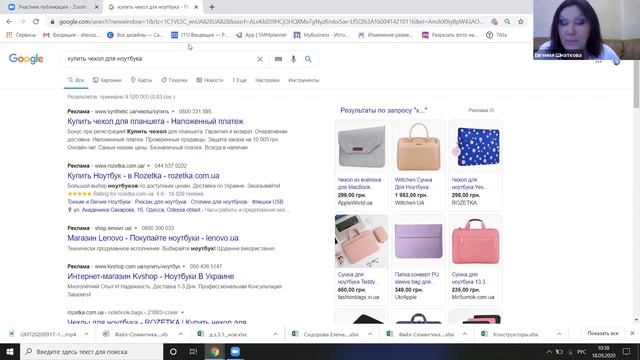Open the blue polka-dot laptop case thumbnail

pos(476,147)
